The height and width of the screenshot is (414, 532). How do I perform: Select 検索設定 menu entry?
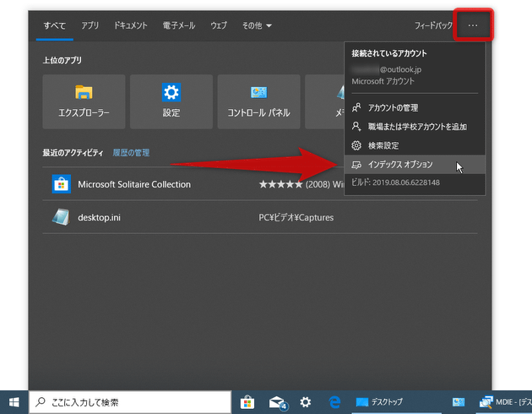[x=415, y=145]
